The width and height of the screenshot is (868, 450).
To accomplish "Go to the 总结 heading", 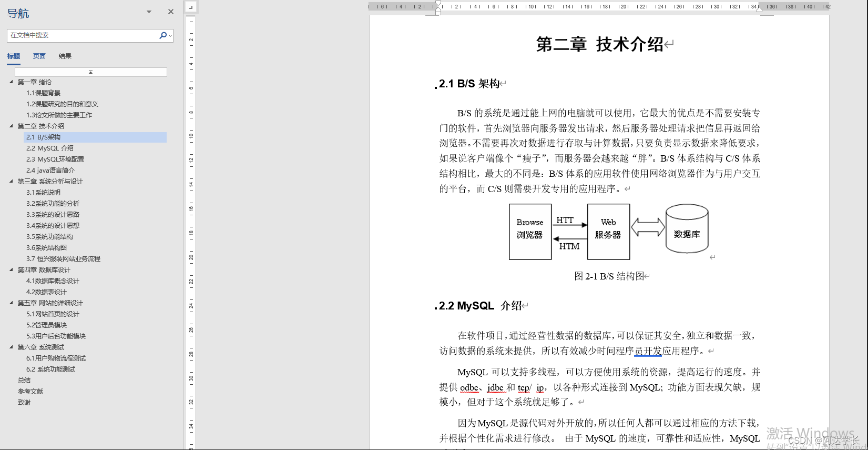I will click(x=24, y=381).
